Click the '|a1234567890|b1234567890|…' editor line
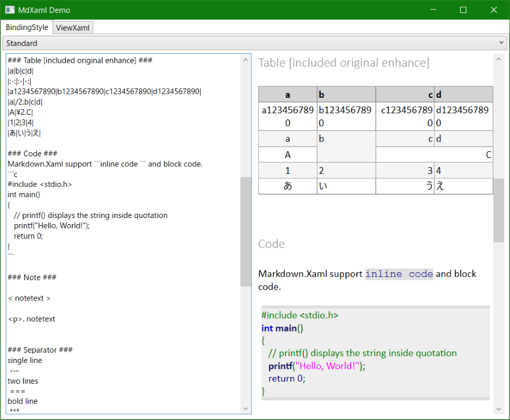Viewport: 510px width, 420px height. [x=104, y=92]
